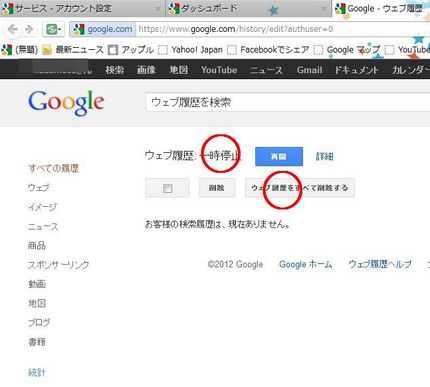
Task: Select 動画 in the sidebar
Action: click(x=37, y=284)
